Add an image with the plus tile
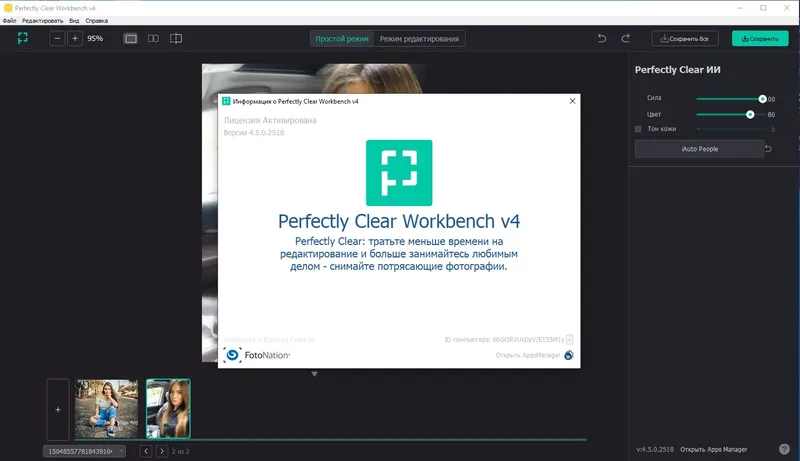The image size is (800, 461). tap(58, 409)
